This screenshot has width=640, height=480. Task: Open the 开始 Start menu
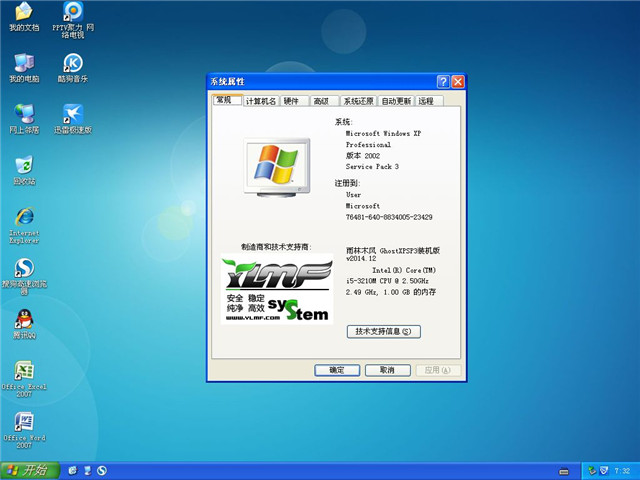coord(30,471)
